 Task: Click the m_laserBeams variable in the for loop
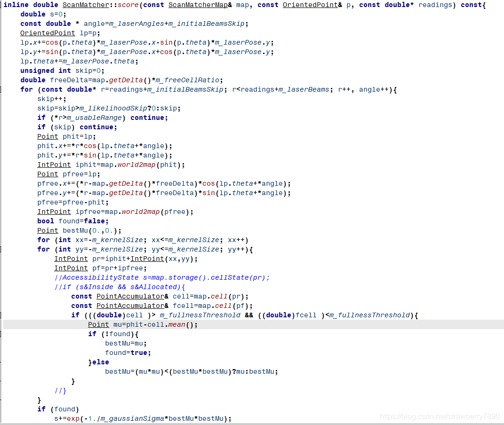[304, 89]
